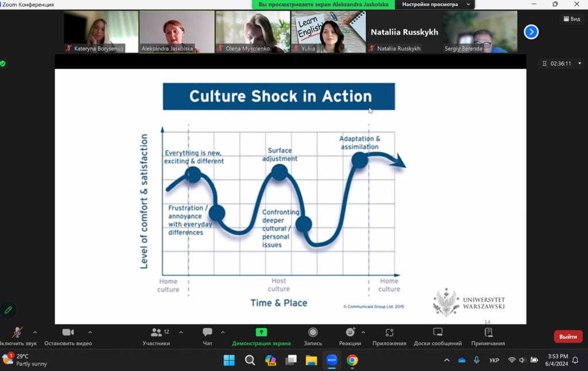Toggle camera with Остановить видео
The height and width of the screenshot is (371, 588).
point(68,333)
